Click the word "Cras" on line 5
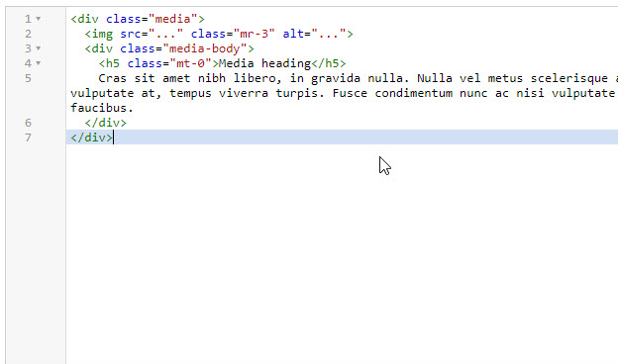The height and width of the screenshot is (364, 618). click(x=112, y=78)
